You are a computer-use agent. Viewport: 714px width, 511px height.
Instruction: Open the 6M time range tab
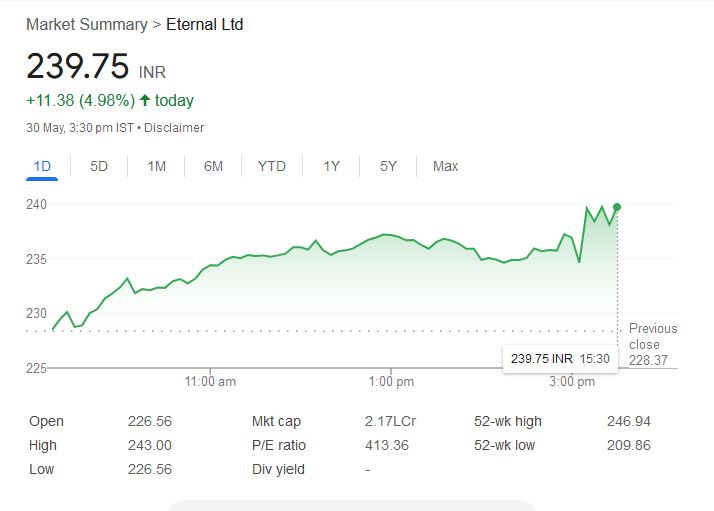pos(213,166)
